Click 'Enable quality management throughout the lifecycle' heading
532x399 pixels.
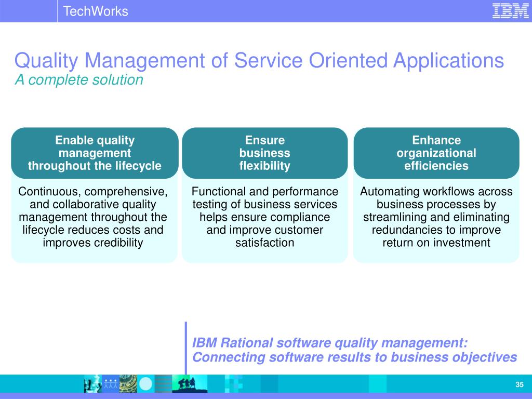pyautogui.click(x=95, y=153)
